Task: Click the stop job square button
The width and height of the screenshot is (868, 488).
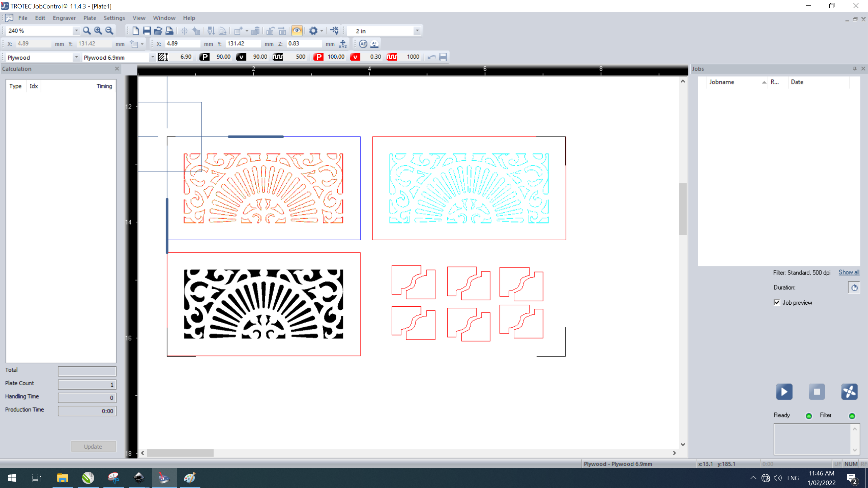Action: [816, 392]
